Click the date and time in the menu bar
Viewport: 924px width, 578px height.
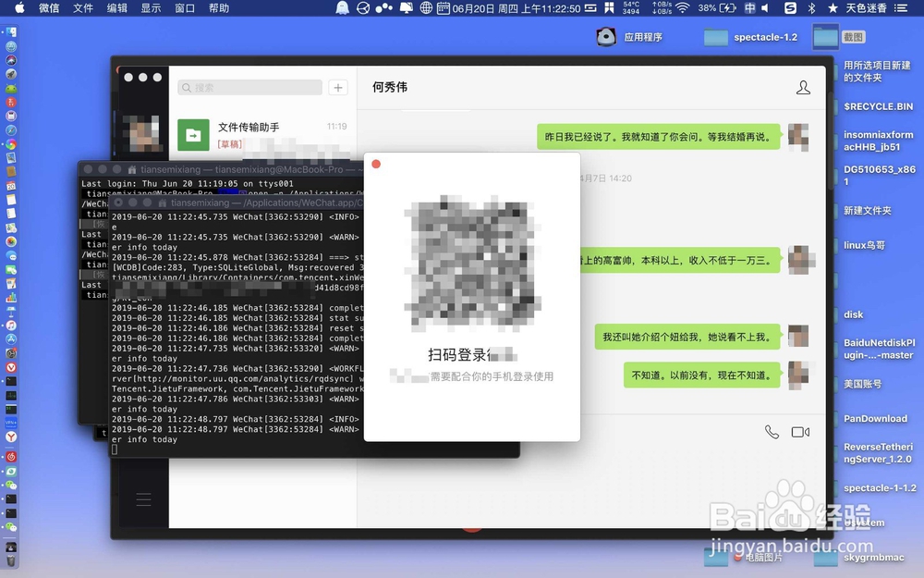[x=517, y=7]
